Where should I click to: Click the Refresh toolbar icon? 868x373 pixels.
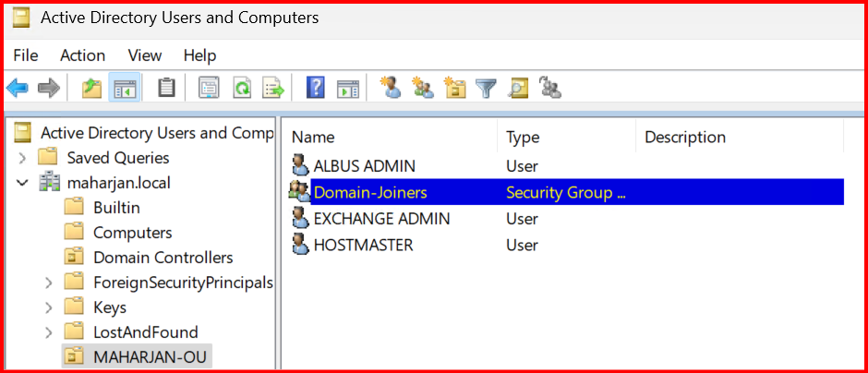241,88
